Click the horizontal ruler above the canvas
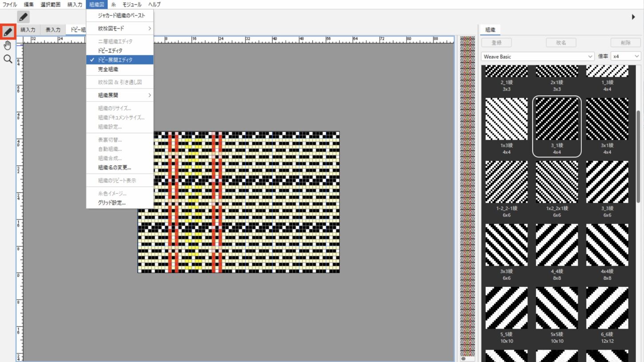Viewport: 644px width, 362px height. tap(238, 40)
